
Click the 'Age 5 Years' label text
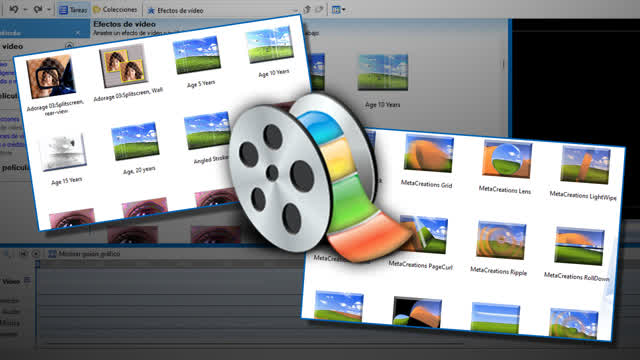point(201,84)
